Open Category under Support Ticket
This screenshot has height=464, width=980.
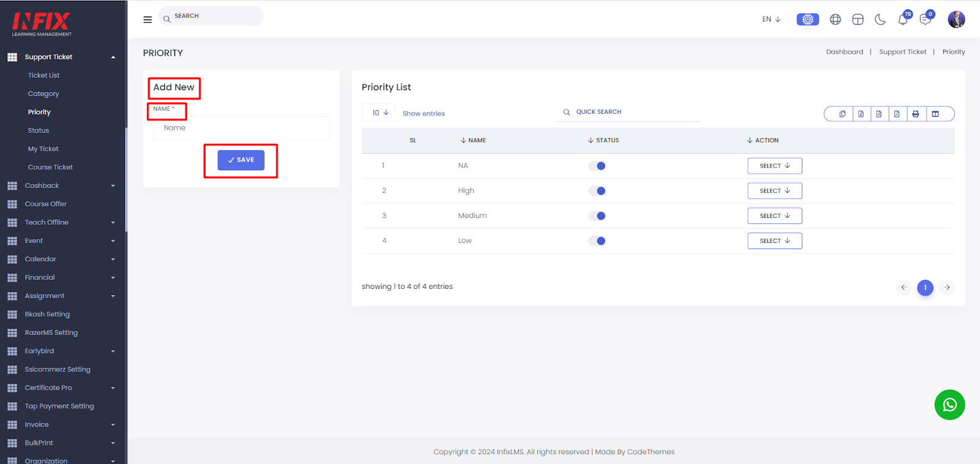[x=43, y=94]
